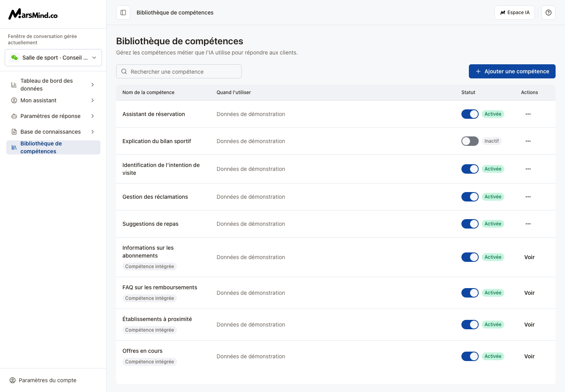Image resolution: width=565 pixels, height=392 pixels.
Task: Expand Paramètres de réponse chevron
Action: tap(93, 116)
